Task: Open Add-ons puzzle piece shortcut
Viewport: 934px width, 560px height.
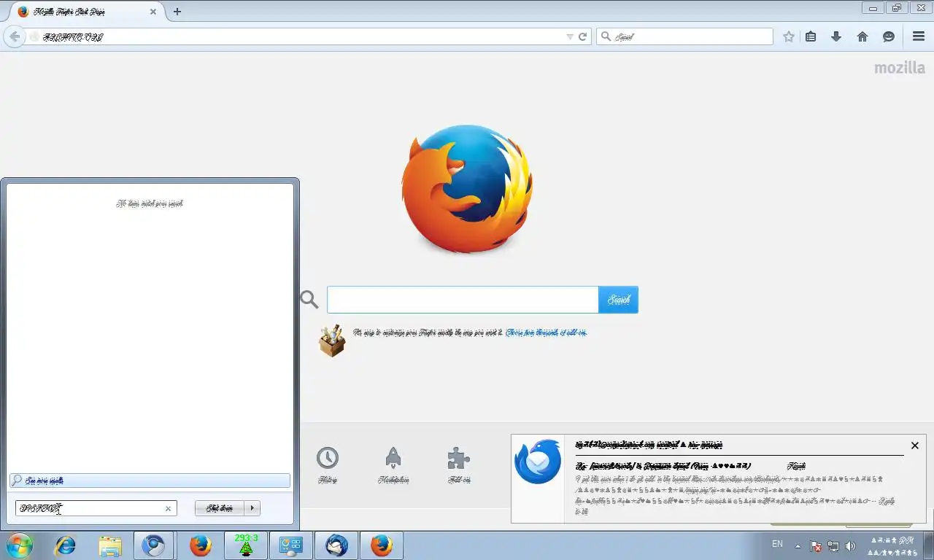Action: click(x=459, y=465)
